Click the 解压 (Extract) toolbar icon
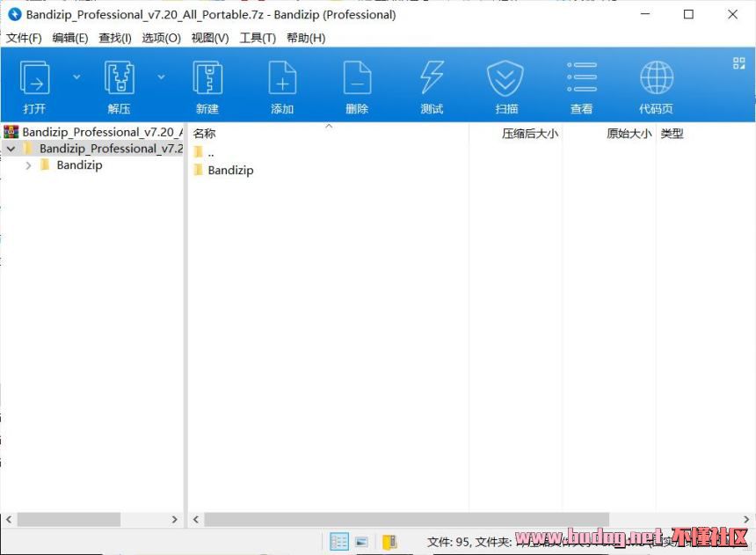 point(119,86)
